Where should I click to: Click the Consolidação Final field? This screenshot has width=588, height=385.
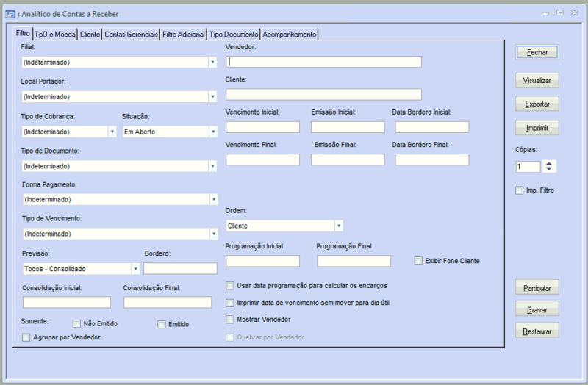168,302
